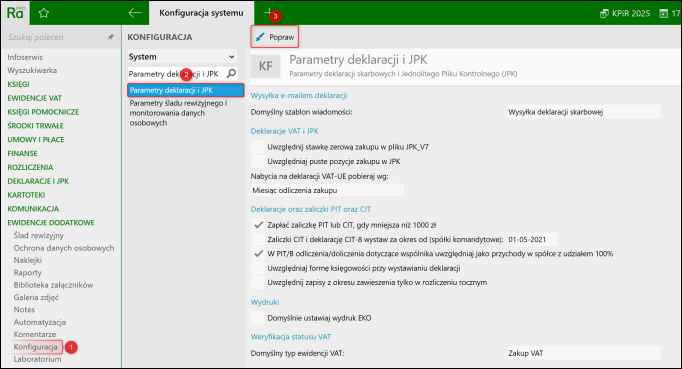Open favorites with the star icon
The width and height of the screenshot is (682, 369).
[43, 13]
